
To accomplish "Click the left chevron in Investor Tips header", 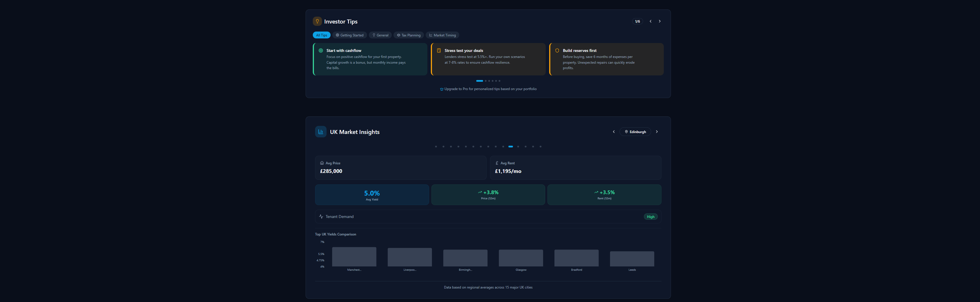I will click(650, 21).
